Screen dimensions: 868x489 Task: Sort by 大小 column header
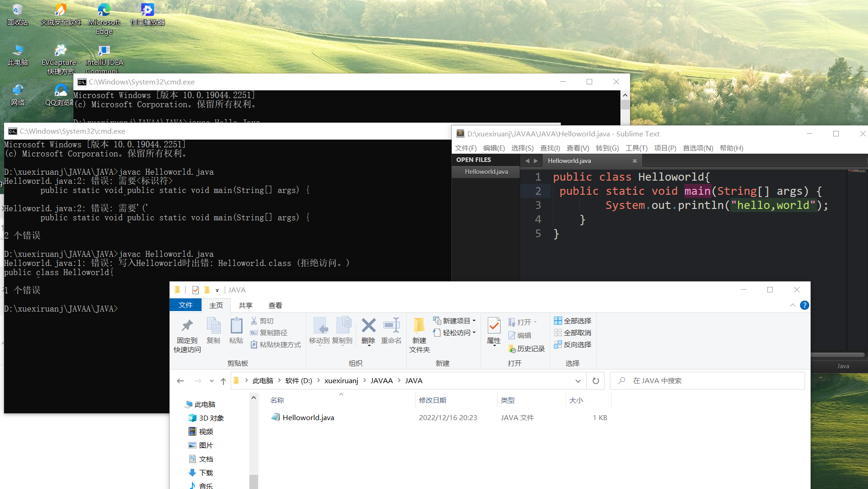point(576,400)
